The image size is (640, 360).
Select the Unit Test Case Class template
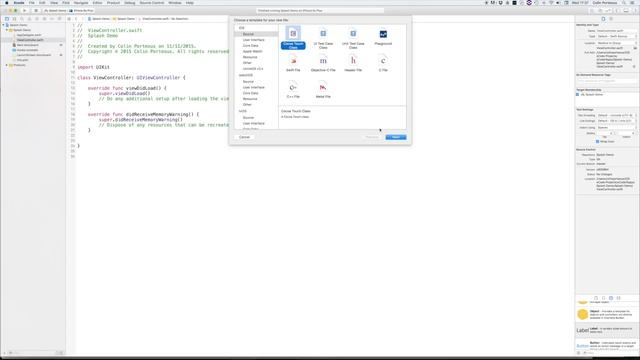[353, 38]
